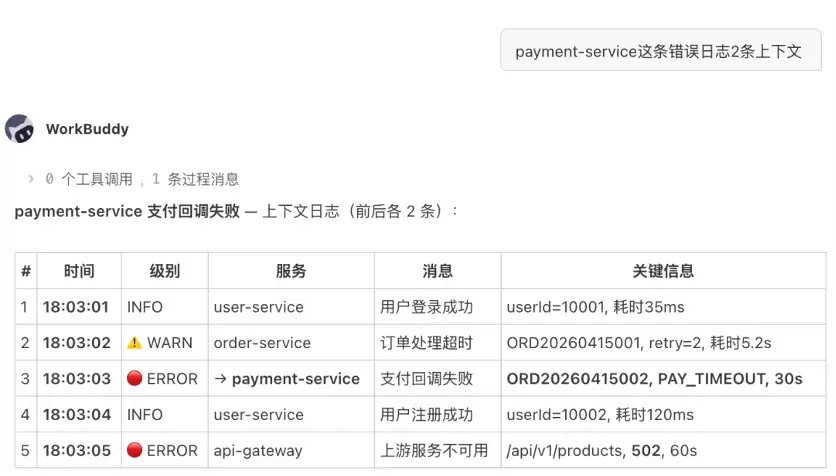Select timestamp 18:03:05

[x=77, y=450]
